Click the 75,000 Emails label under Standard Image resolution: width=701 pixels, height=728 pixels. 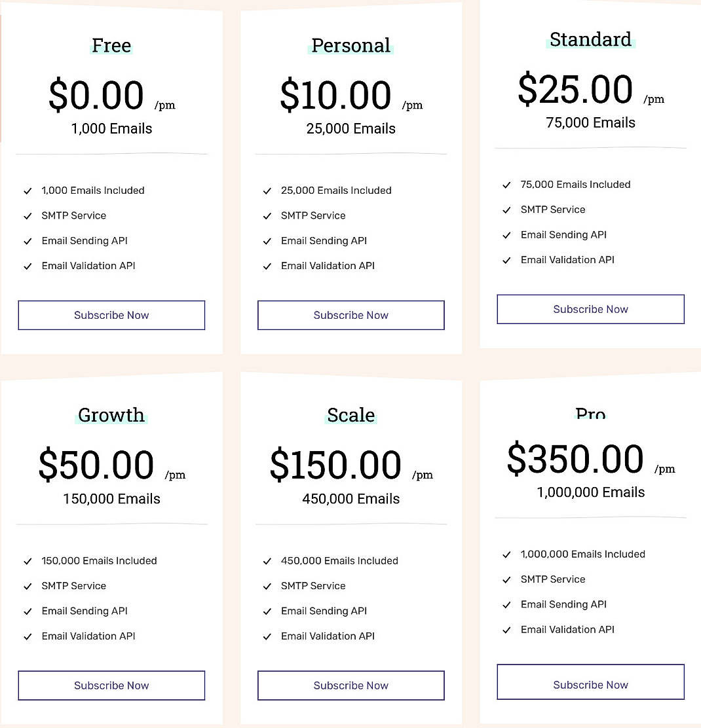590,122
